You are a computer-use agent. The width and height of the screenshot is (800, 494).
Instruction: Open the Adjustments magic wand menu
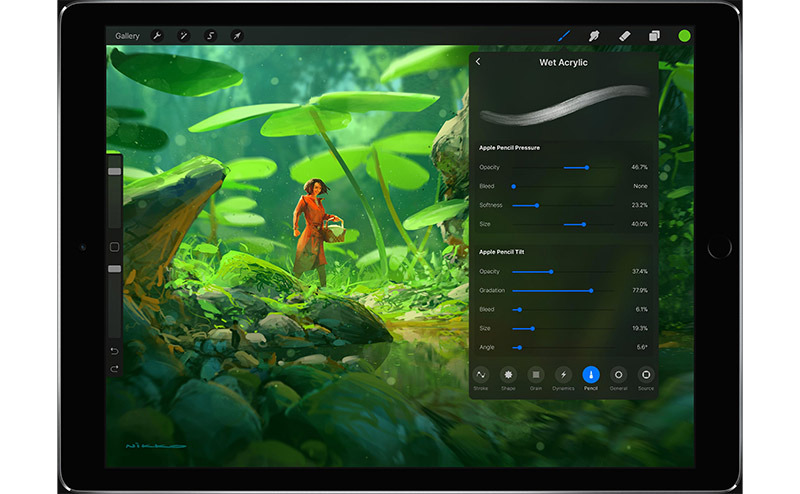point(184,36)
